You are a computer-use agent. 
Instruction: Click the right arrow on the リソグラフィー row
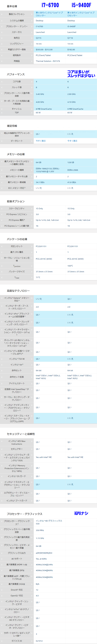click(x=32, y=44)
